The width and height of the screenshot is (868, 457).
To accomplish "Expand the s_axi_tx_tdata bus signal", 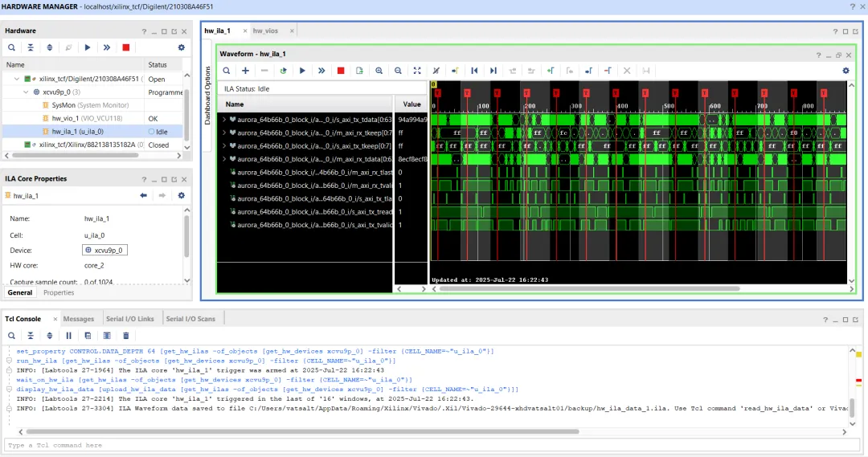I will pyautogui.click(x=224, y=119).
